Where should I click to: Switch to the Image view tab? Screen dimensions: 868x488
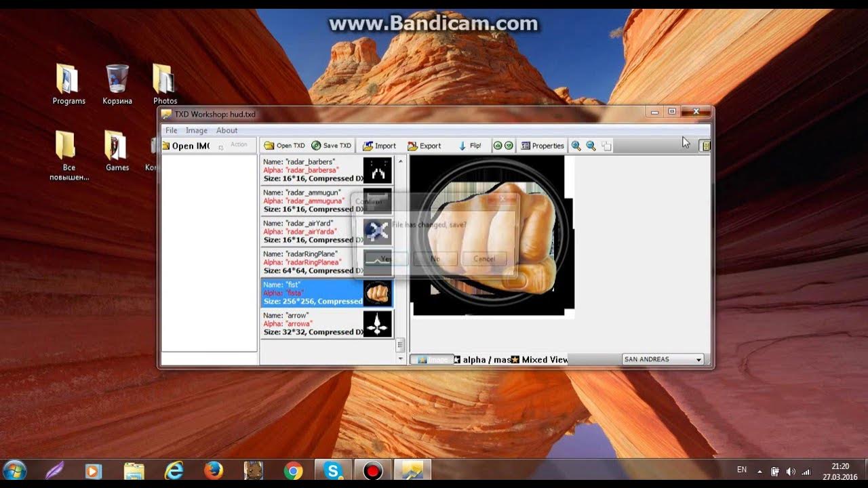pyautogui.click(x=432, y=359)
